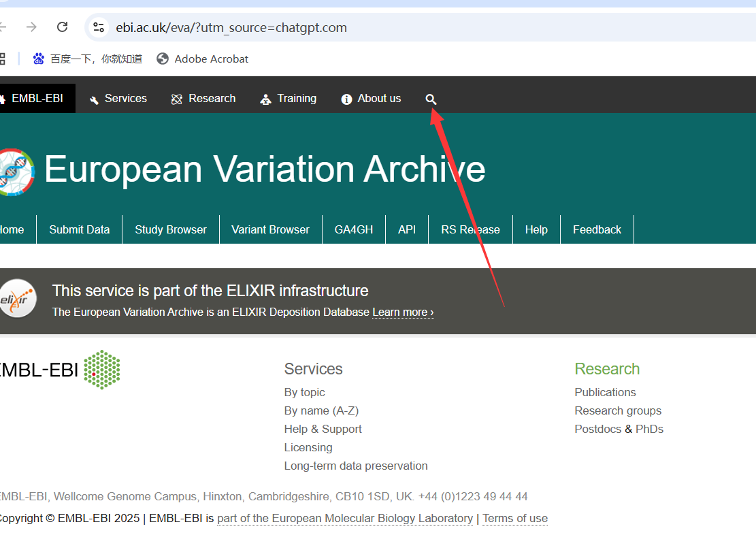Select the API tab

coord(407,229)
